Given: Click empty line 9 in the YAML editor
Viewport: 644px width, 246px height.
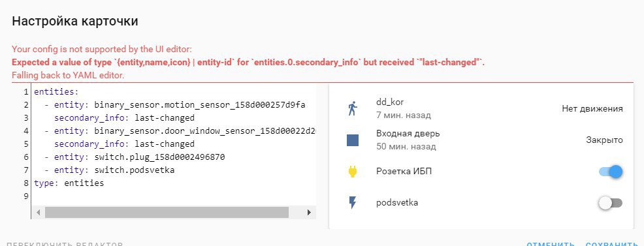Looking at the screenshot, I should [174, 196].
